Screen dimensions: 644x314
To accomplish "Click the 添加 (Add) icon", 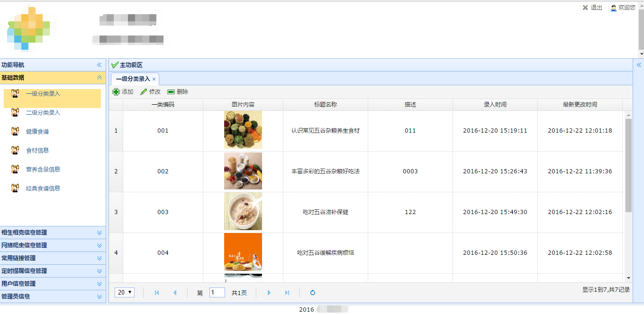I will pos(116,91).
